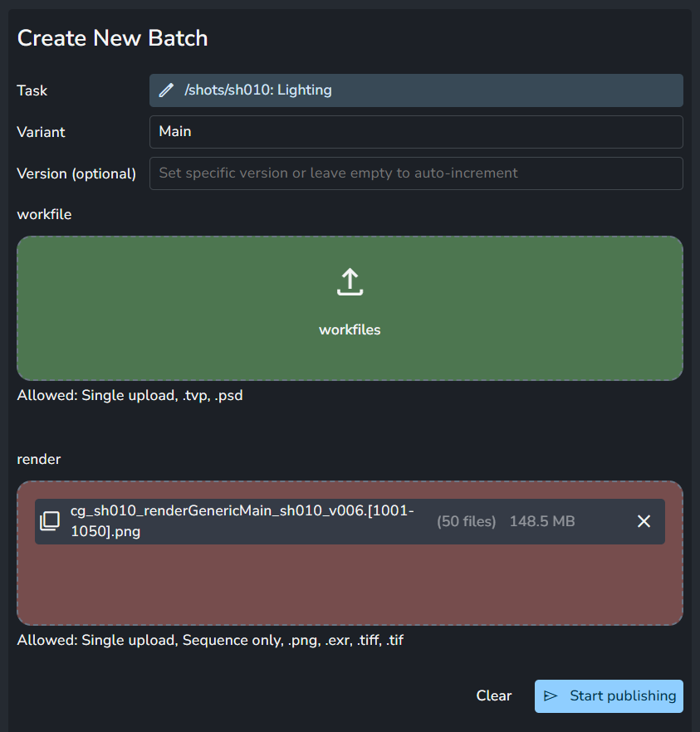Click the 148.5 MB file size text
The width and height of the screenshot is (700, 732).
coord(541,521)
